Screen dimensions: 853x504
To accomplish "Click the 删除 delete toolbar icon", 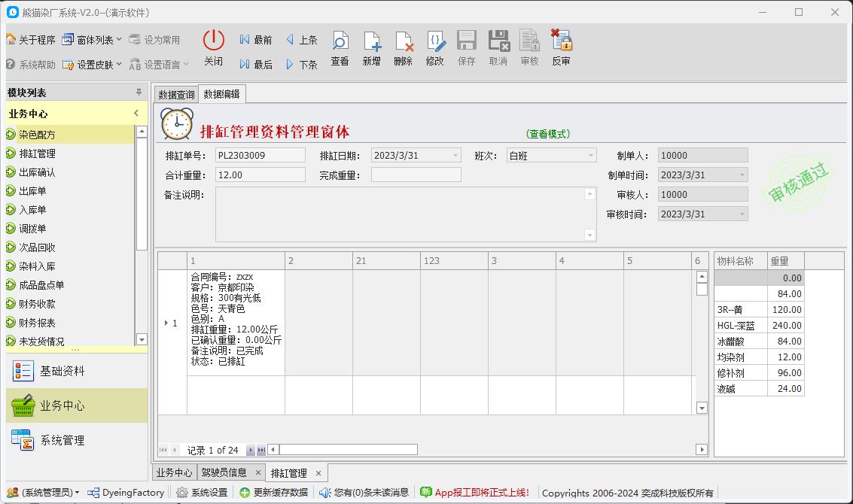I will click(403, 47).
